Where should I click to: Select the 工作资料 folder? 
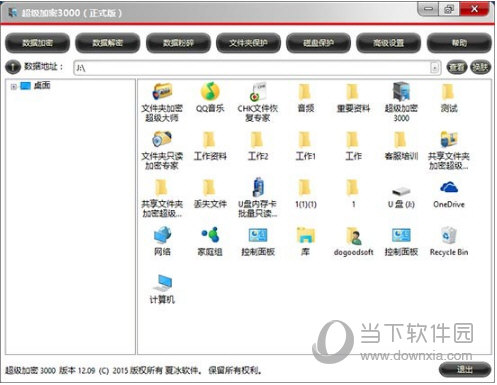210,146
